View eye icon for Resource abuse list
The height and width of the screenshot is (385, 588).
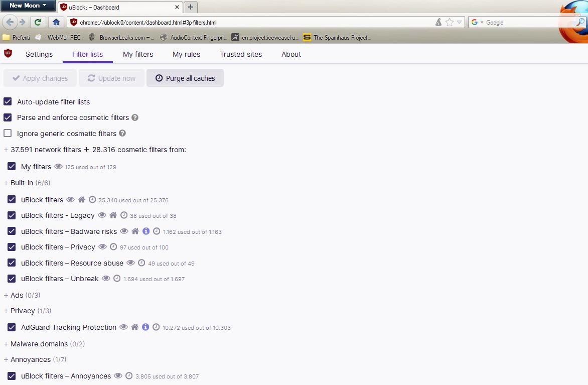130,263
